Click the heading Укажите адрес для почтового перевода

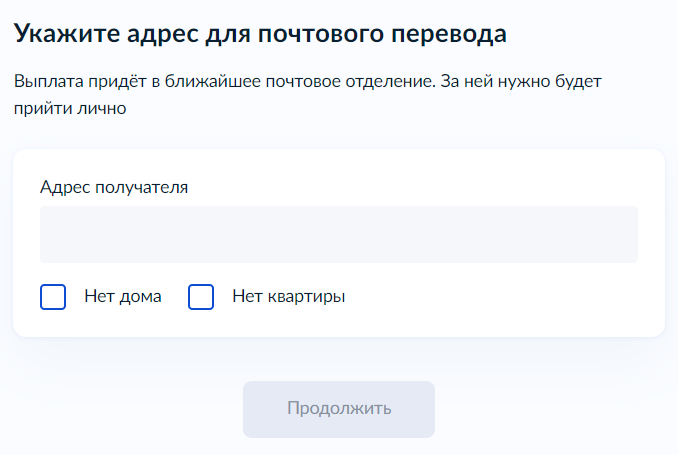coord(260,34)
